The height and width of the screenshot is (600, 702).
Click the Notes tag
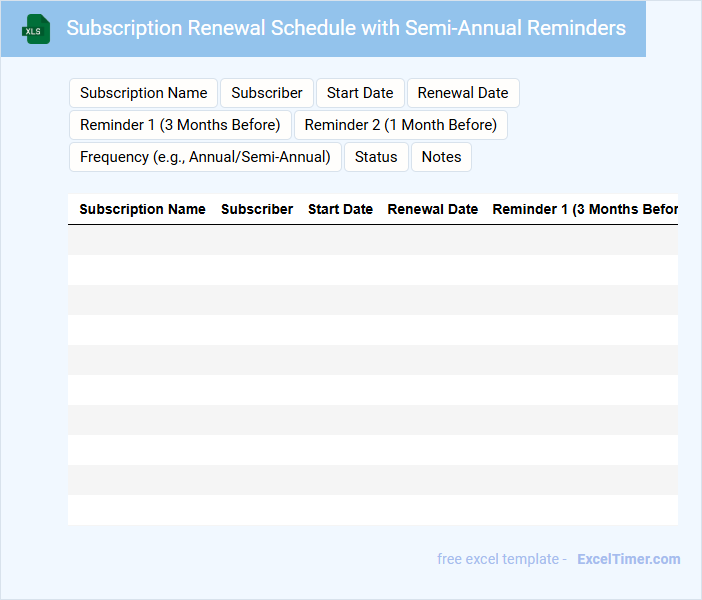441,157
